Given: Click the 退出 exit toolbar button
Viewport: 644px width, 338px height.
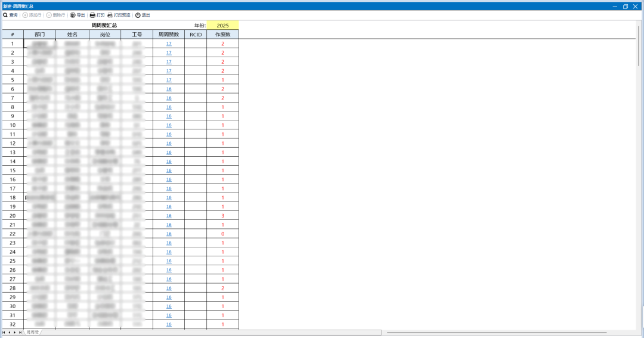Looking at the screenshot, I should click(143, 15).
